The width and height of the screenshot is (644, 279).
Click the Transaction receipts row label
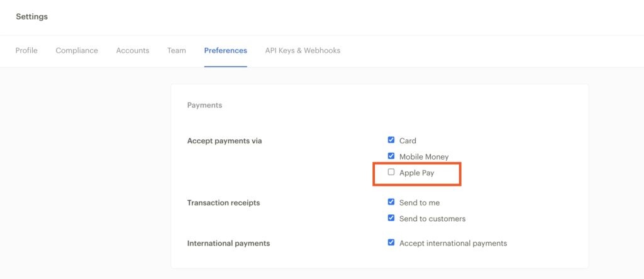coord(223,203)
